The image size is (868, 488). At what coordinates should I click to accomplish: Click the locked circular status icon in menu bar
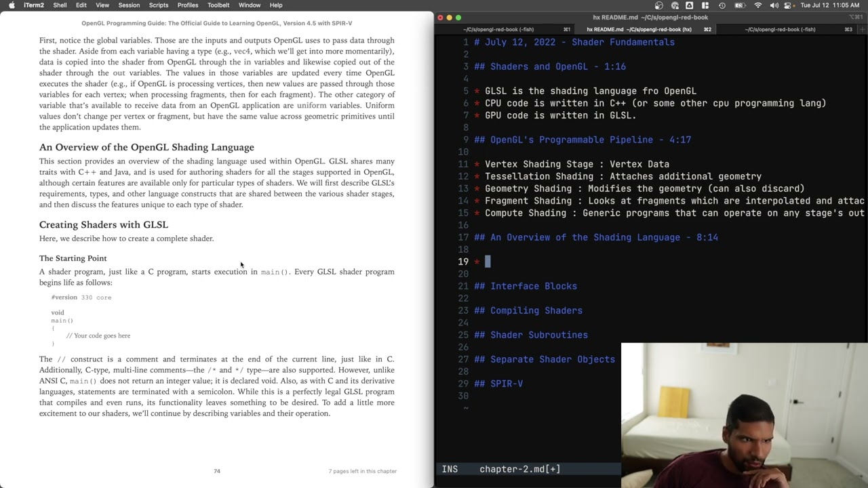coord(675,5)
